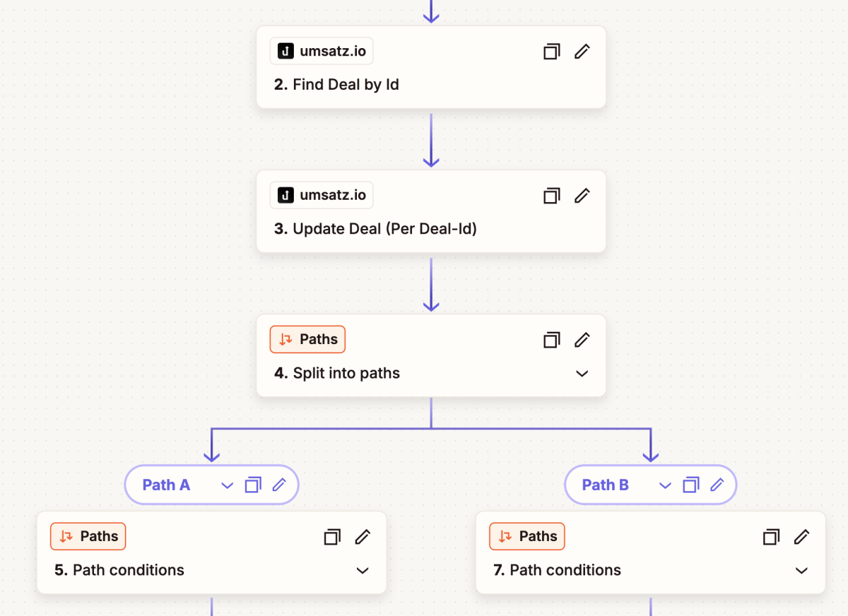Open the pencil edit icon on Find Deal by Id
The width and height of the screenshot is (848, 616).
click(582, 51)
